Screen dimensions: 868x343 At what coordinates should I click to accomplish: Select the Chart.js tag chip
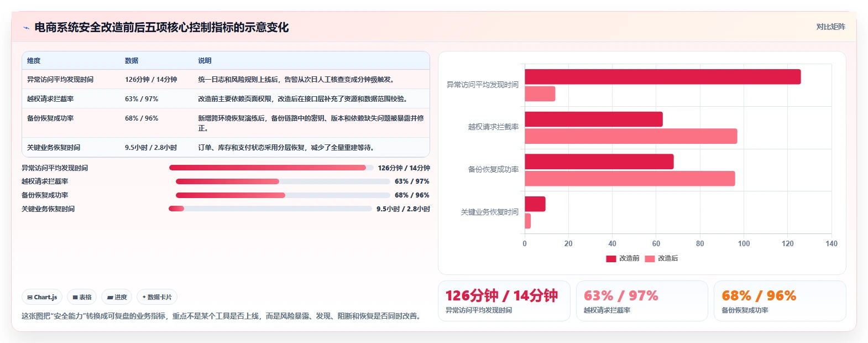pyautogui.click(x=42, y=297)
